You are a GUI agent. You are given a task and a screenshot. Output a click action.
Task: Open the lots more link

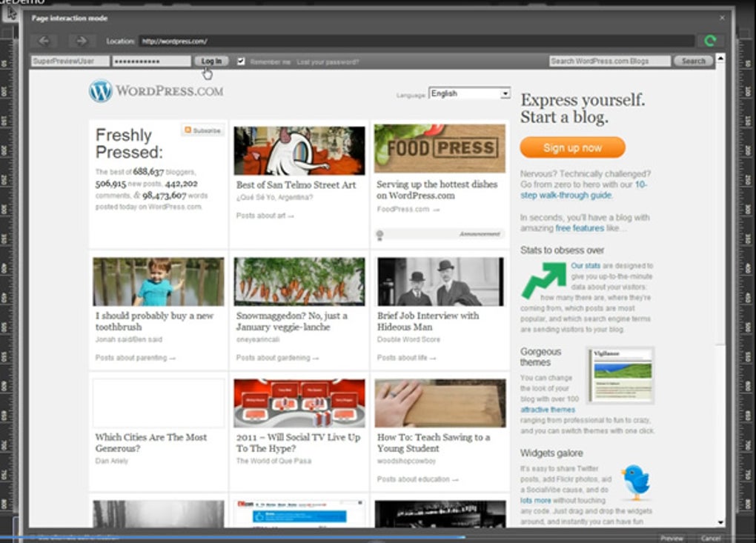(535, 501)
